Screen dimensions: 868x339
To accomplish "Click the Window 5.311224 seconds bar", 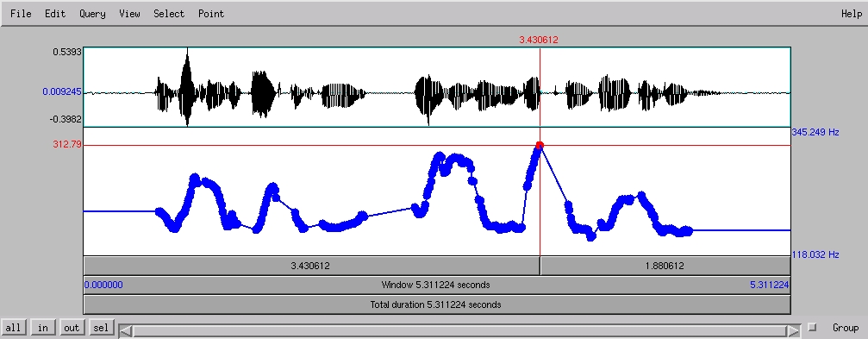I will click(x=437, y=286).
